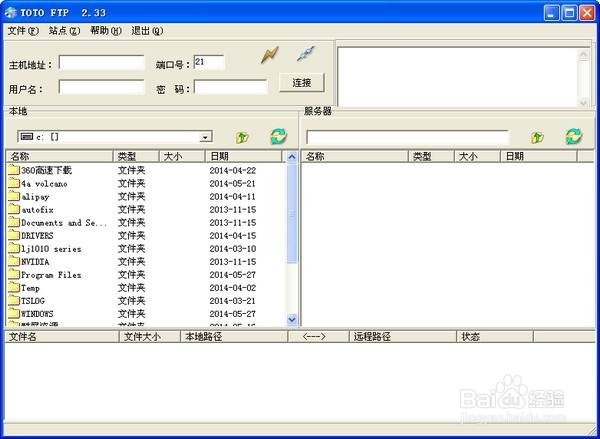
Task: Click the 文件大小 queue column header
Action: point(150,337)
